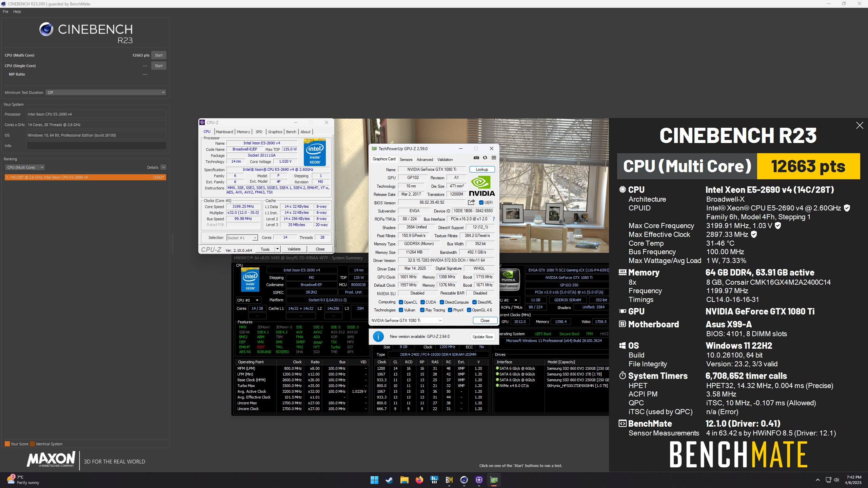Open the CPU-Z Tools dropdown arrow

pos(277,249)
